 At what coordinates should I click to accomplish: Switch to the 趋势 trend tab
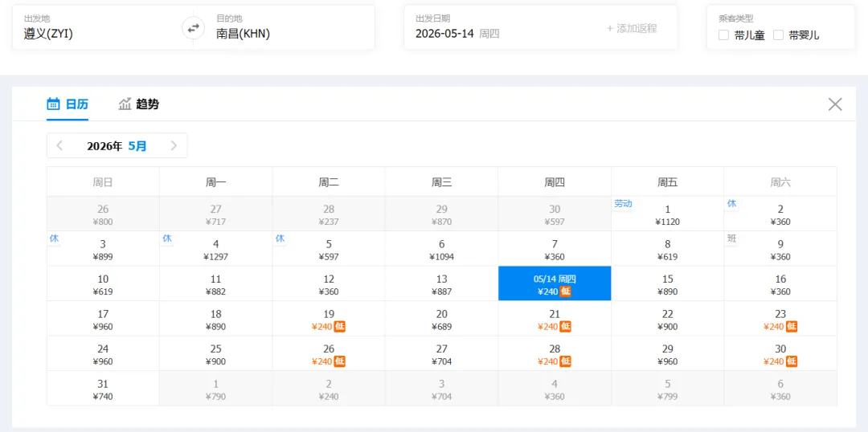tap(139, 104)
